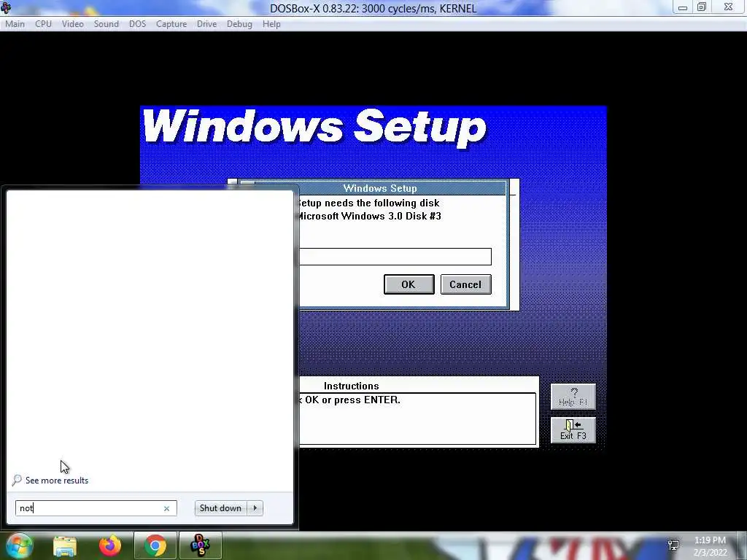Minimize the DOSBox-X window

(683, 7)
